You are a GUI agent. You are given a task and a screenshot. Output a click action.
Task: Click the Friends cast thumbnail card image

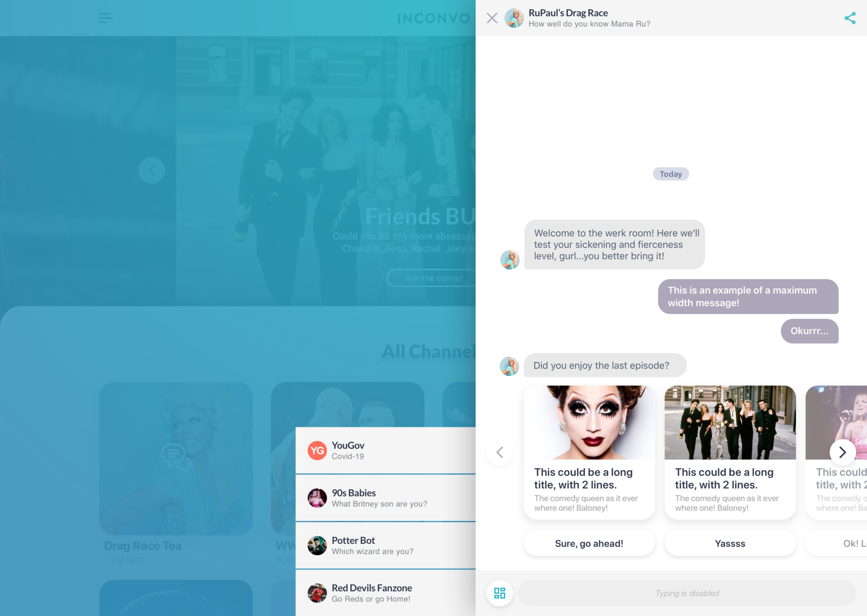tap(730, 422)
